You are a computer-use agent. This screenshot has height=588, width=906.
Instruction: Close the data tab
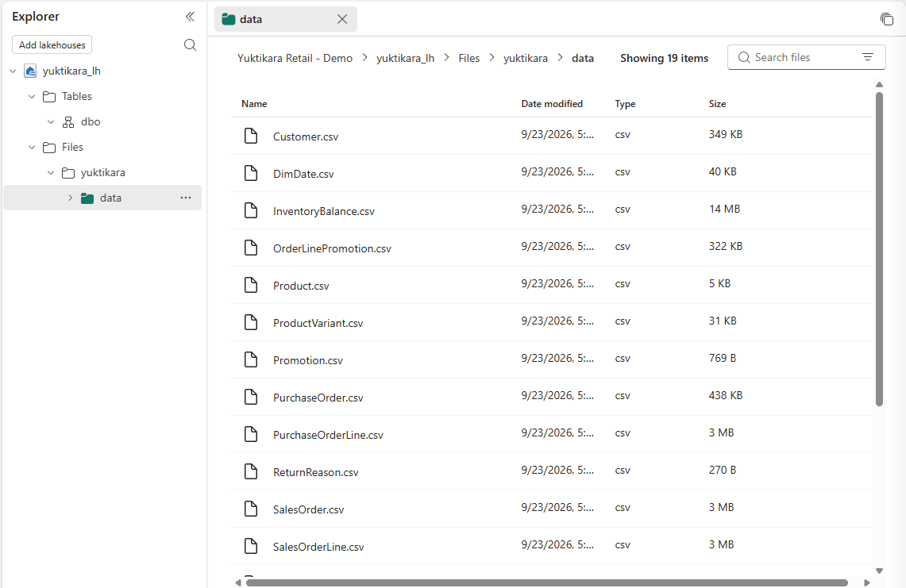[x=342, y=19]
